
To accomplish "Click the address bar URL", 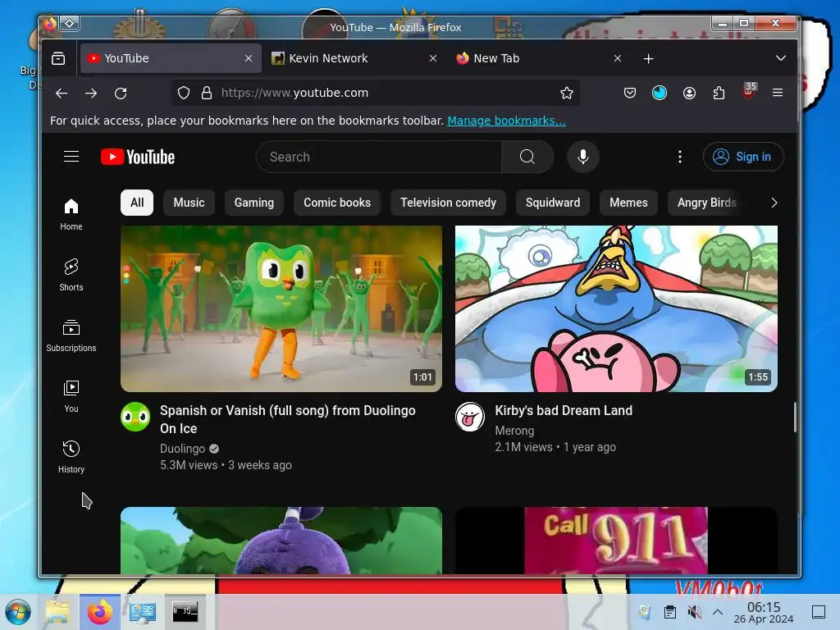I will tap(294, 94).
